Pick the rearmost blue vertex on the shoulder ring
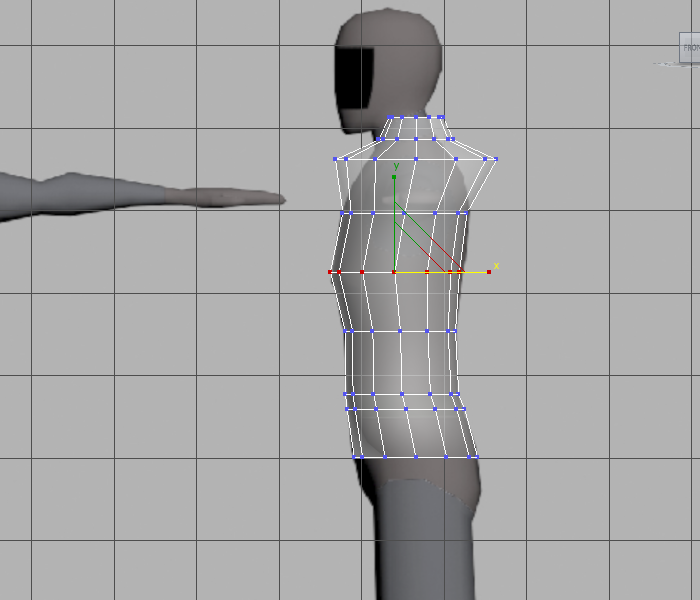This screenshot has height=600, width=700. 496,159
